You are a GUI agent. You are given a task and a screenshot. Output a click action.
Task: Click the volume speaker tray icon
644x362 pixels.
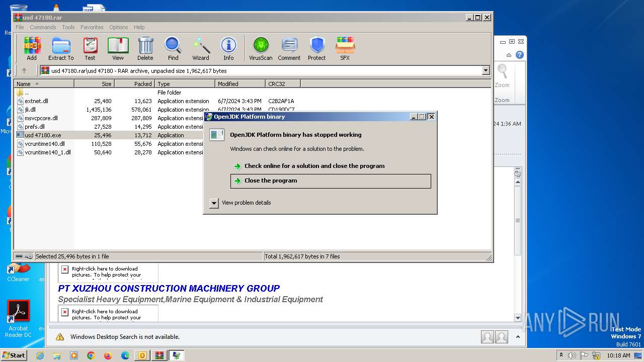tap(572, 355)
